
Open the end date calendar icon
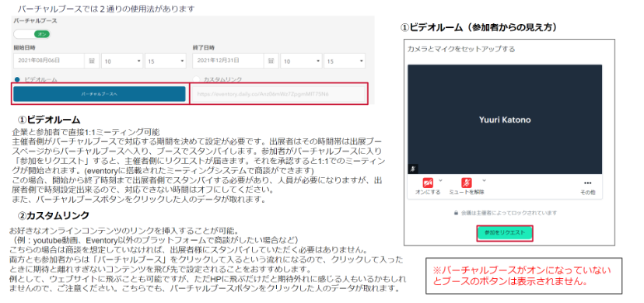coord(271,61)
